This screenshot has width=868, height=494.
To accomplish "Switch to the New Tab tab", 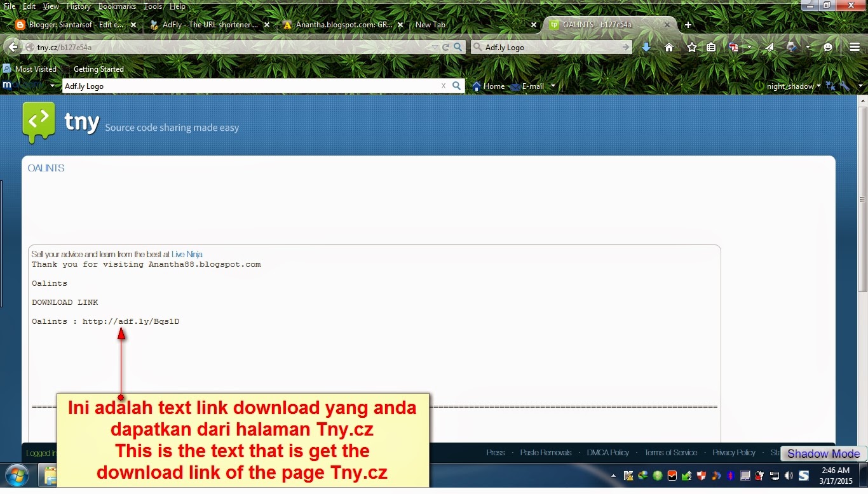I will coord(477,25).
